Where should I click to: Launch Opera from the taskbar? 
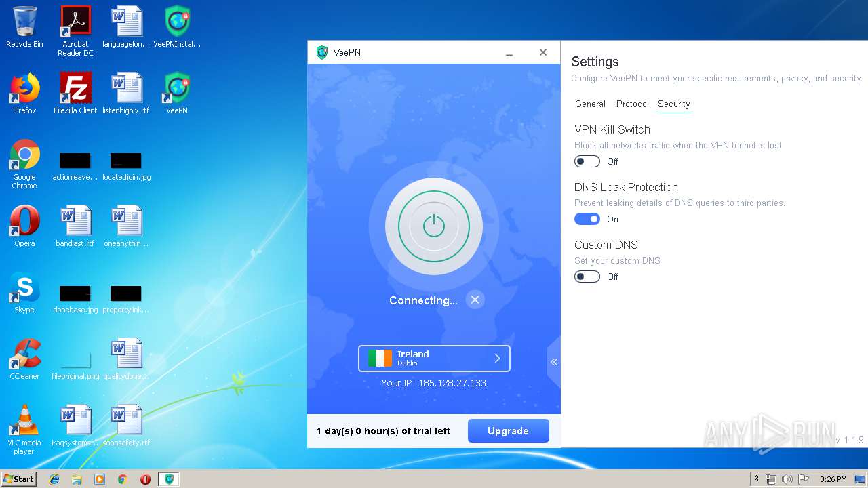[x=145, y=479]
